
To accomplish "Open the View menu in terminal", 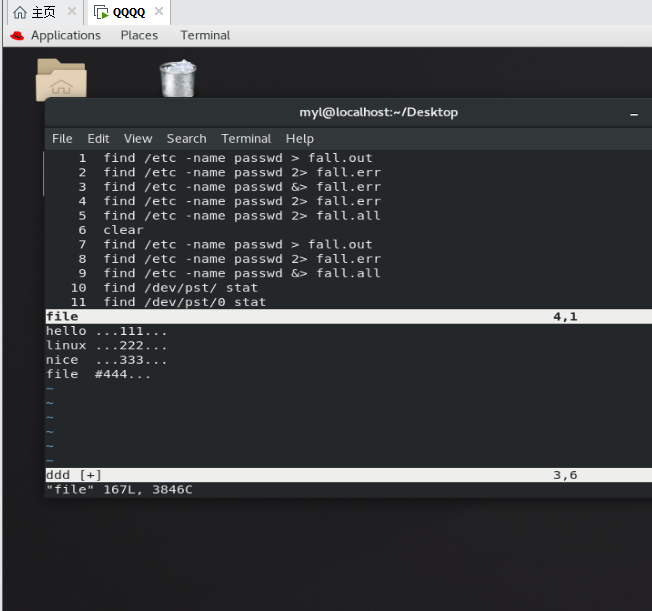I will [x=138, y=139].
